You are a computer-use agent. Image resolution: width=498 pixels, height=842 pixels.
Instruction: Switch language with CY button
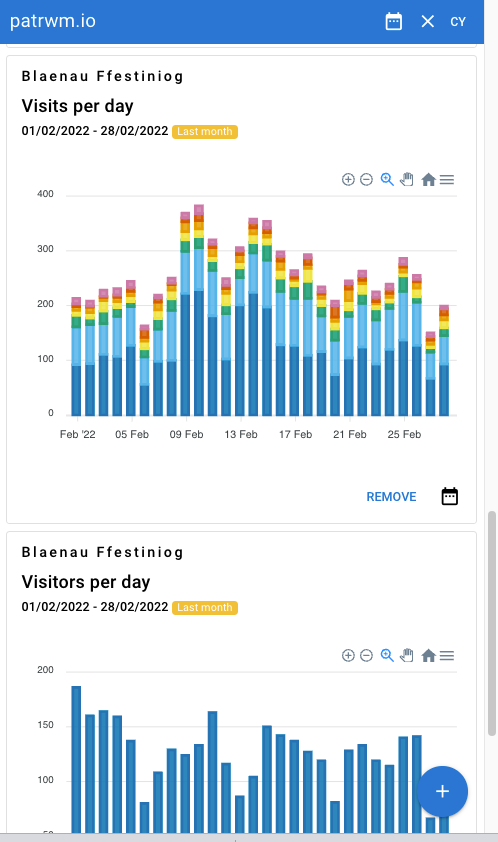458,21
